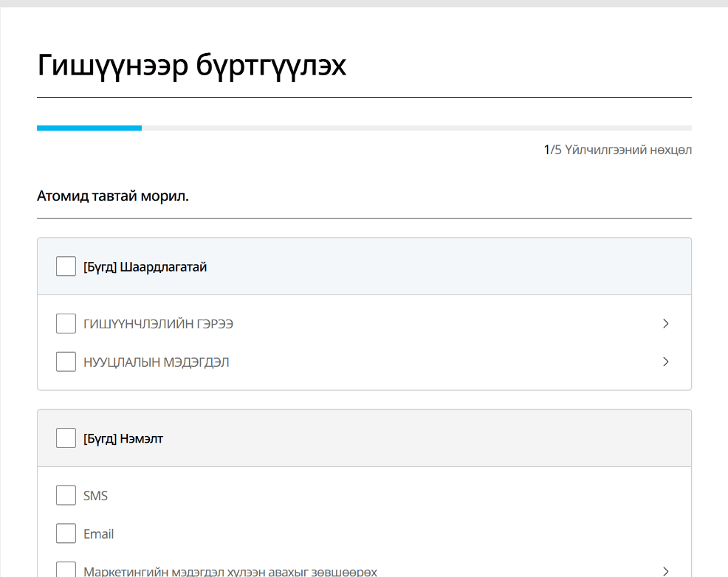This screenshot has width=728, height=577.
Task: Tick the Маркетингийн мэдэгдэл checkbox
Action: [66, 570]
